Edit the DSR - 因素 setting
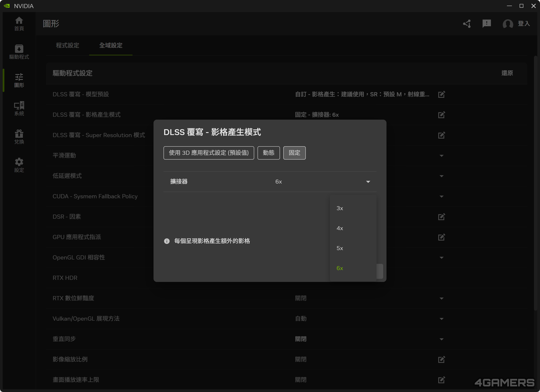This screenshot has height=392, width=540. pos(441,217)
